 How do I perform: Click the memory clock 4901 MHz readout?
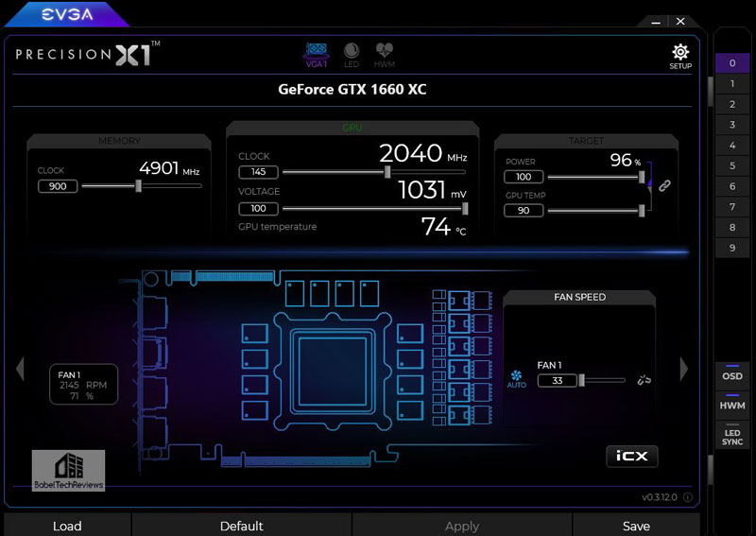point(169,168)
